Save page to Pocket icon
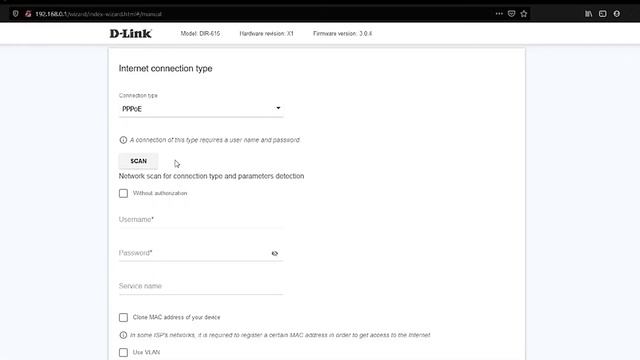The width and height of the screenshot is (640, 360). 511,14
